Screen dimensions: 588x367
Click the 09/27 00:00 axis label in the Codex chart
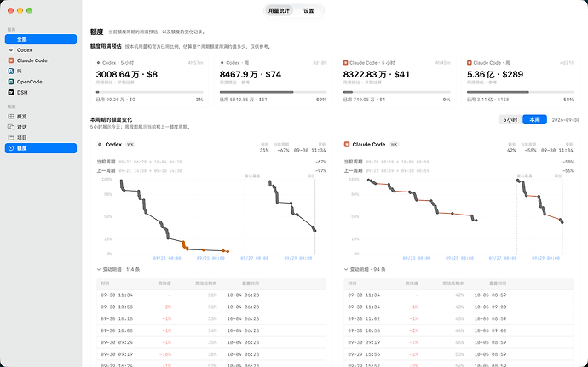click(x=254, y=258)
